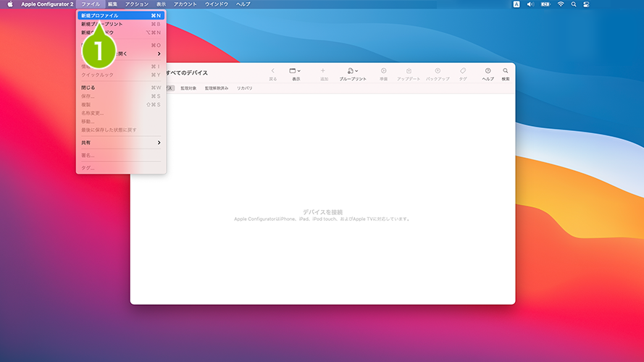
Task: Click the input source 'A' status icon
Action: point(517,4)
